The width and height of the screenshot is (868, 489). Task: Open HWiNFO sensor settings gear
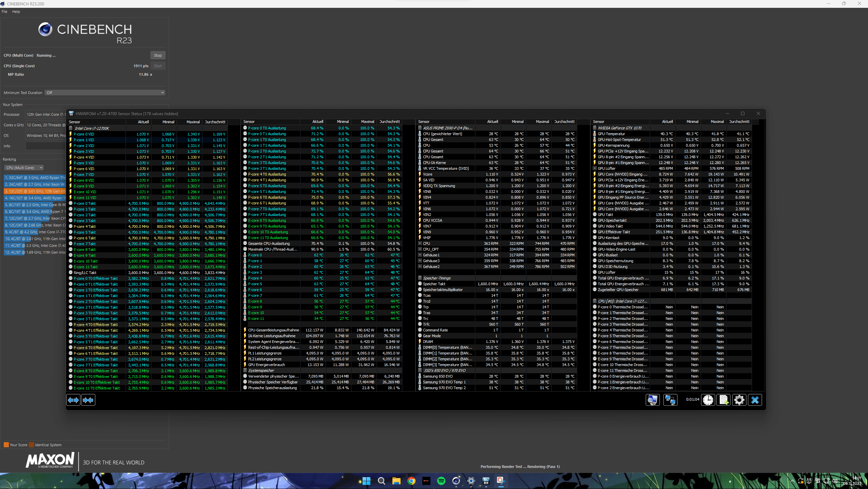(739, 400)
